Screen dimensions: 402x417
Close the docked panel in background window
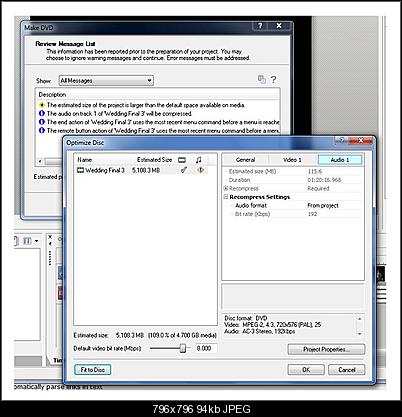click(50, 237)
